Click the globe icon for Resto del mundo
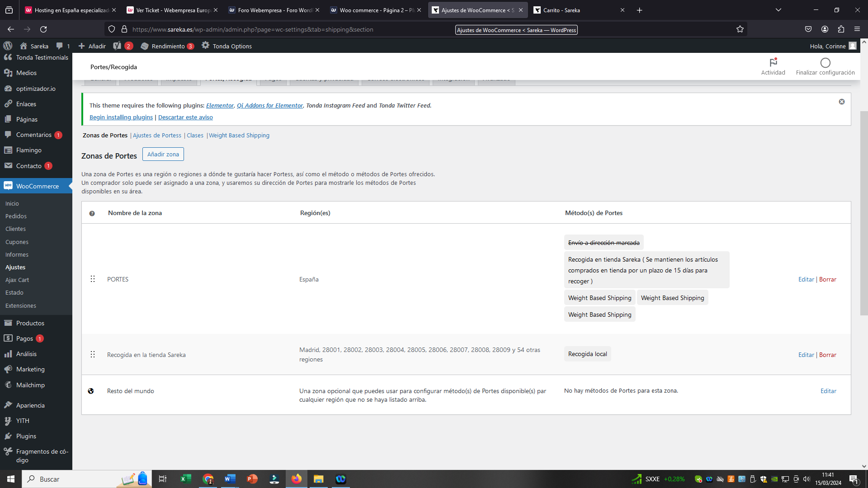 (x=91, y=391)
